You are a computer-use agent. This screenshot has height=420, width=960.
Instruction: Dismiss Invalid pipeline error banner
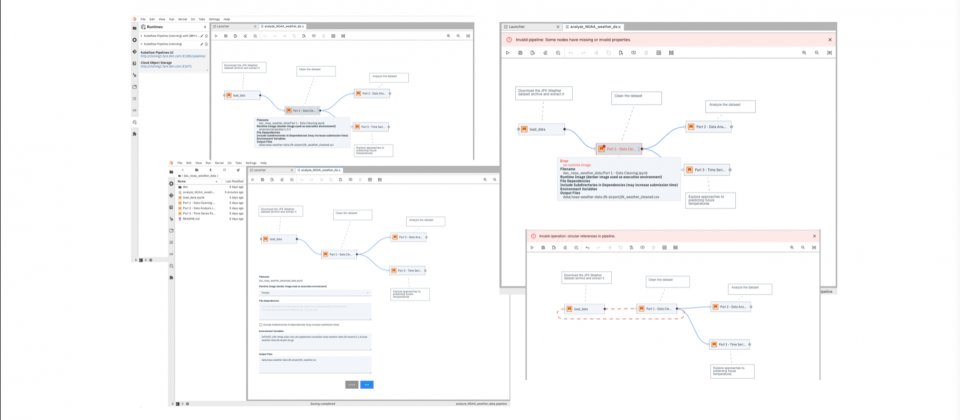[x=830, y=40]
